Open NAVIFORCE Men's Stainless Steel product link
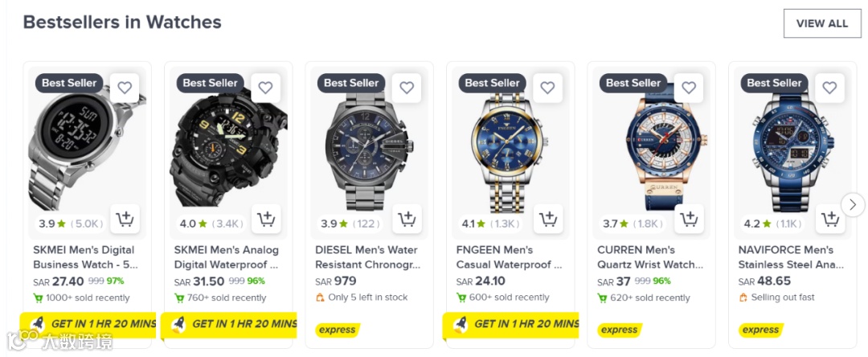The width and height of the screenshot is (868, 357). pyautogui.click(x=791, y=257)
